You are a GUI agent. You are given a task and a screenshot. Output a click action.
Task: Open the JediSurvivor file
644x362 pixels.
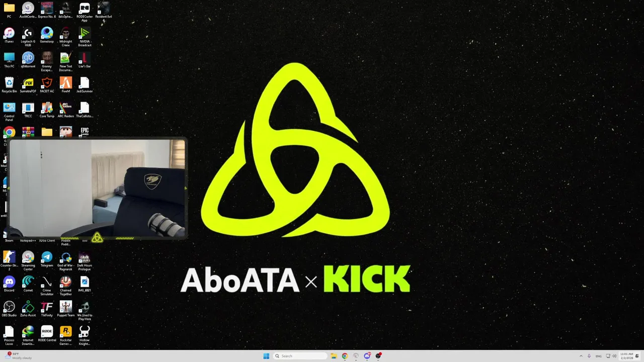click(85, 85)
